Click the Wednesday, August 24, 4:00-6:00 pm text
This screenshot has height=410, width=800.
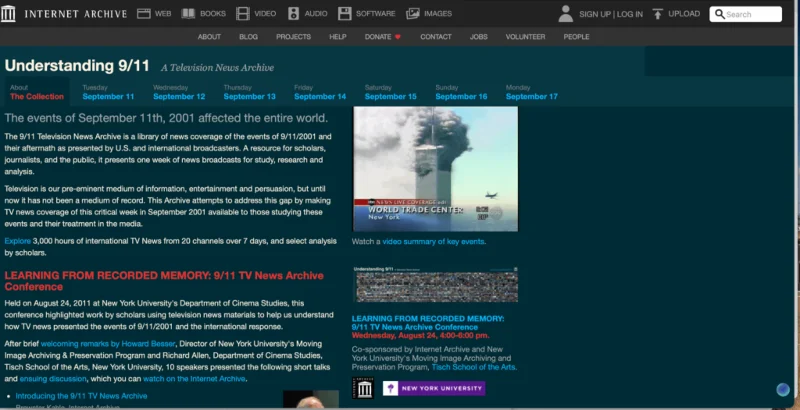click(x=420, y=336)
